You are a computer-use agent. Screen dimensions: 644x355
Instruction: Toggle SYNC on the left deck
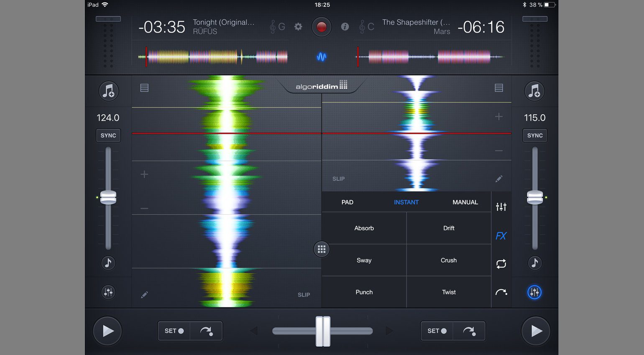(x=108, y=135)
